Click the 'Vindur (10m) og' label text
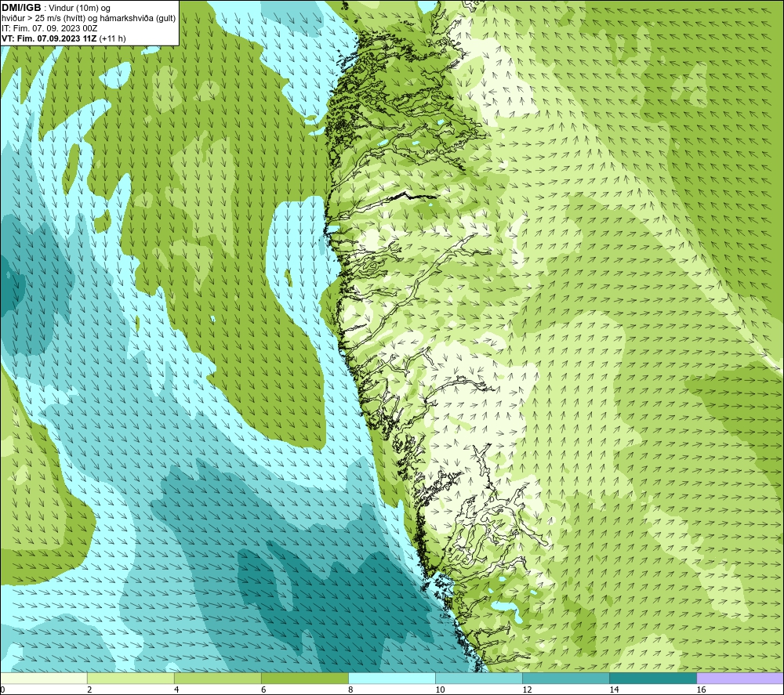 pyautogui.click(x=79, y=9)
